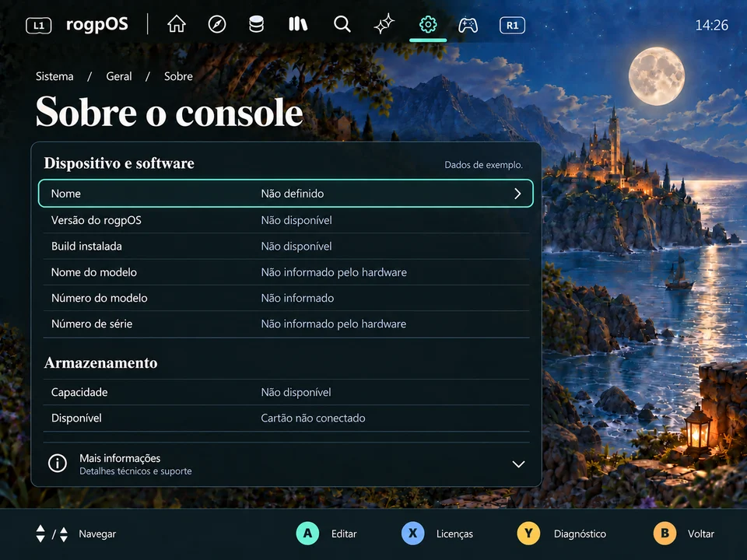Expand Mais informações chevron
Viewport: 747px width, 560px height.
(x=518, y=464)
